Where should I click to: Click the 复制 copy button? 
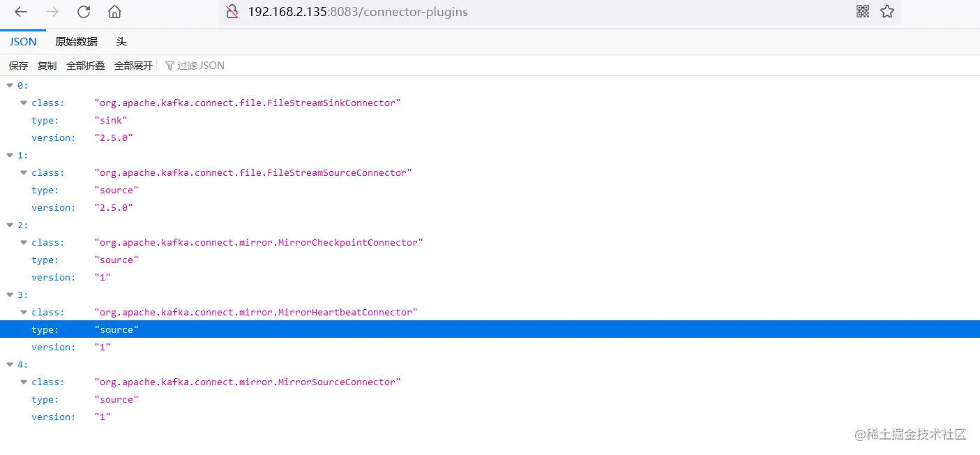tap(47, 66)
